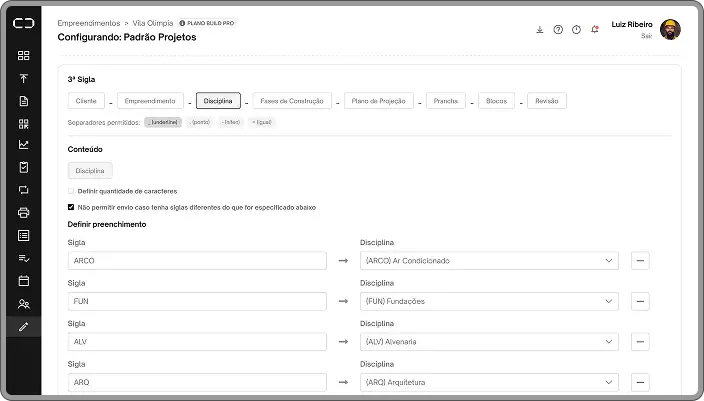
Task: Switch to 'Fases de Construção' sigla tab
Action: [x=291, y=101]
